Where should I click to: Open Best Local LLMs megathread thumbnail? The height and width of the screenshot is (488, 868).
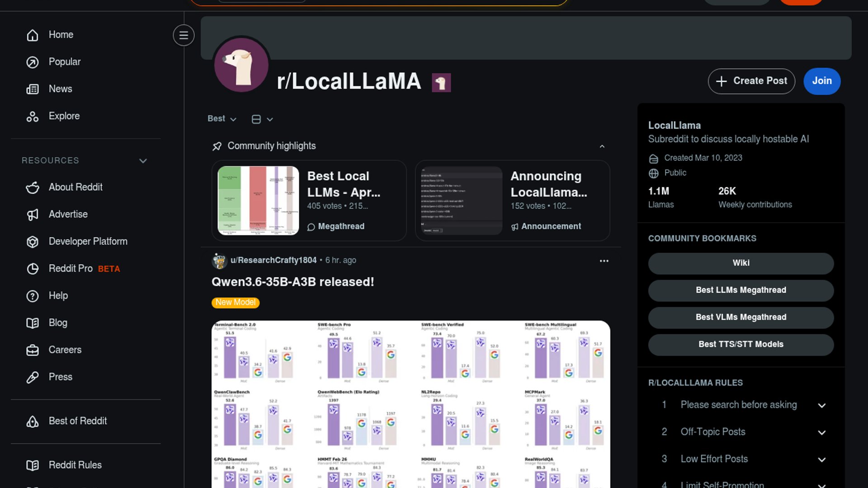point(258,201)
